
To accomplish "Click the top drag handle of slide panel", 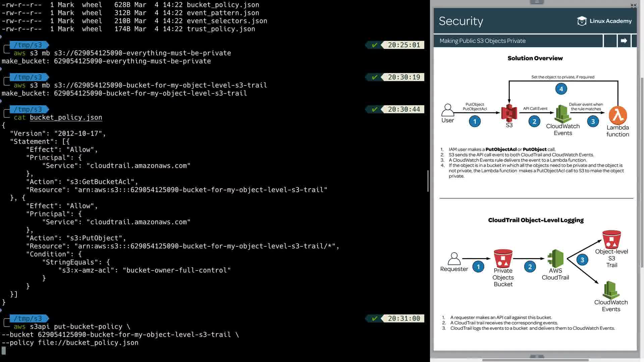I will click(x=537, y=2).
